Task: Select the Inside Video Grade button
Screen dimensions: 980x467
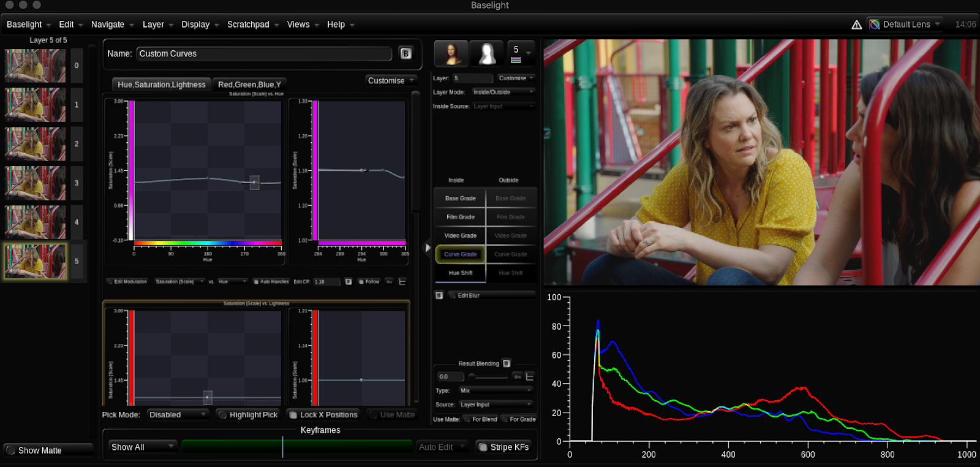Action: (x=461, y=235)
